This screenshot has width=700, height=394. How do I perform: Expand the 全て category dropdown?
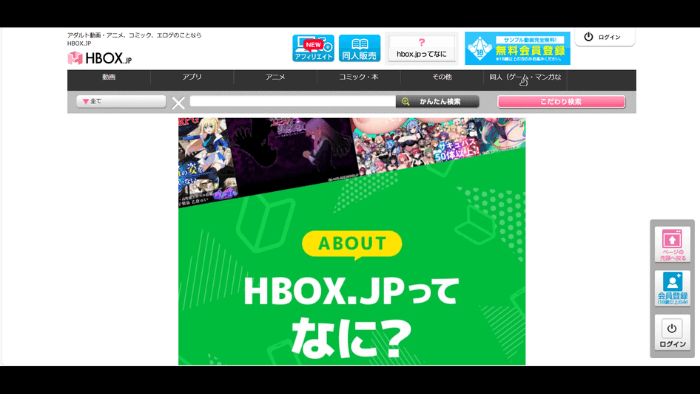121,101
